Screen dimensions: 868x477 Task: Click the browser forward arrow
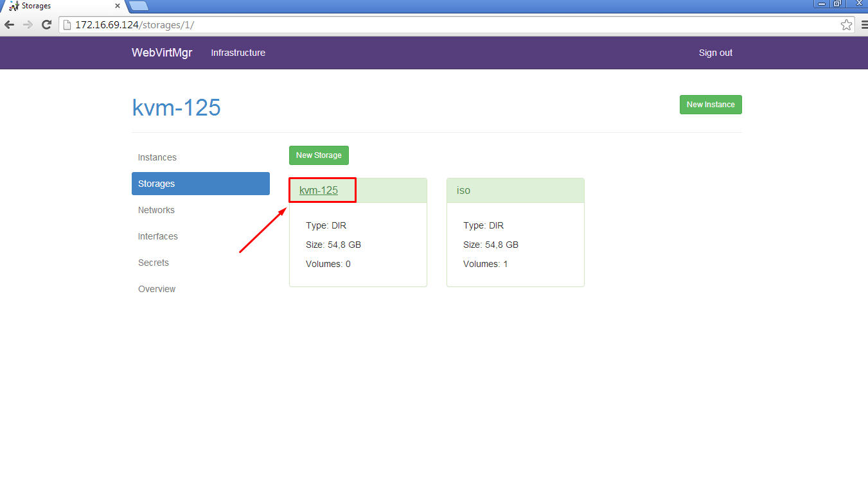[28, 25]
